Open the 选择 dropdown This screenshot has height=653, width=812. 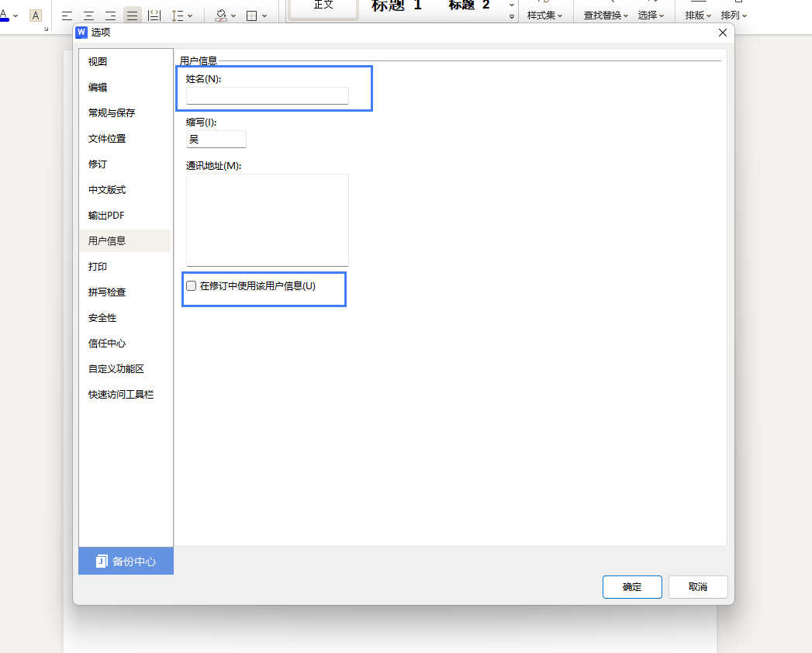pos(651,16)
